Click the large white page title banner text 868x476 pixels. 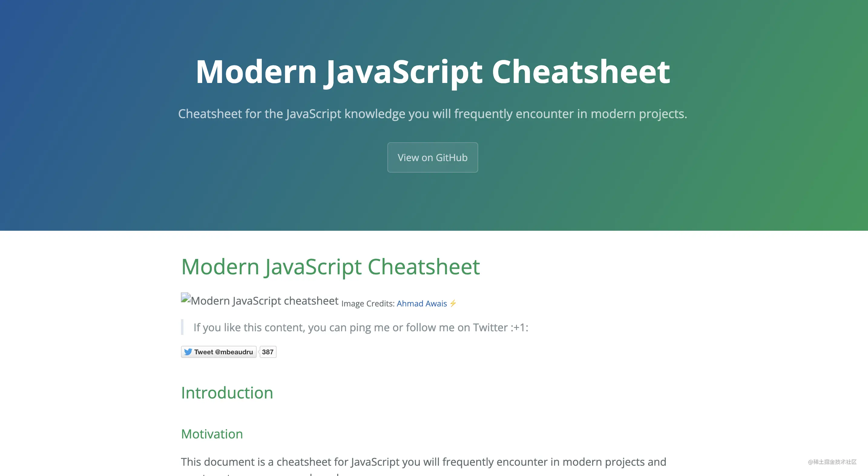click(x=433, y=71)
